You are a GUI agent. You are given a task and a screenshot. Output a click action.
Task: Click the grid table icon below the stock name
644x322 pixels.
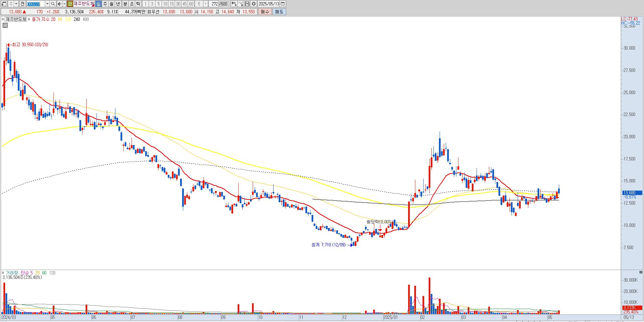pos(5,25)
